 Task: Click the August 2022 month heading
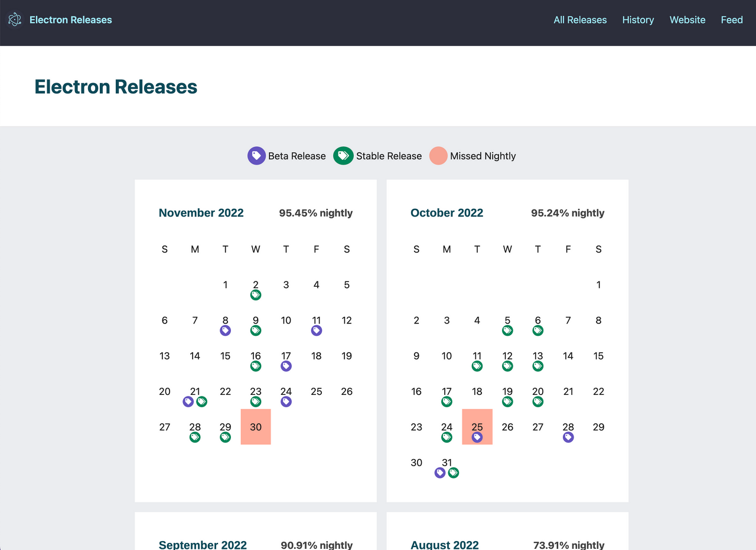click(x=445, y=545)
